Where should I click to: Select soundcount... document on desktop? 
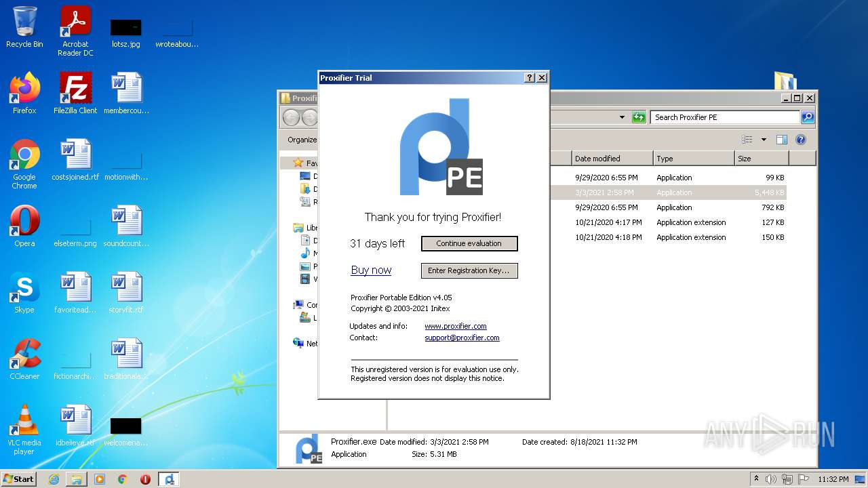point(126,226)
